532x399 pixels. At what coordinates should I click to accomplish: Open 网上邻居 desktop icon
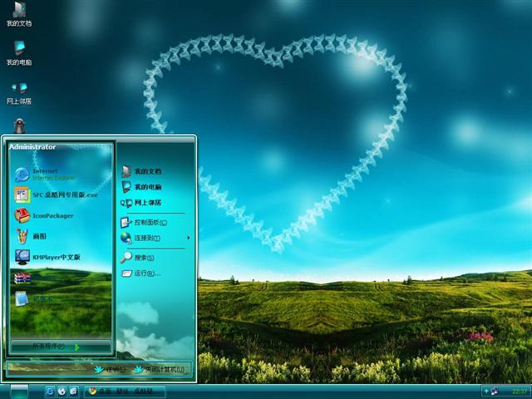coord(19,92)
